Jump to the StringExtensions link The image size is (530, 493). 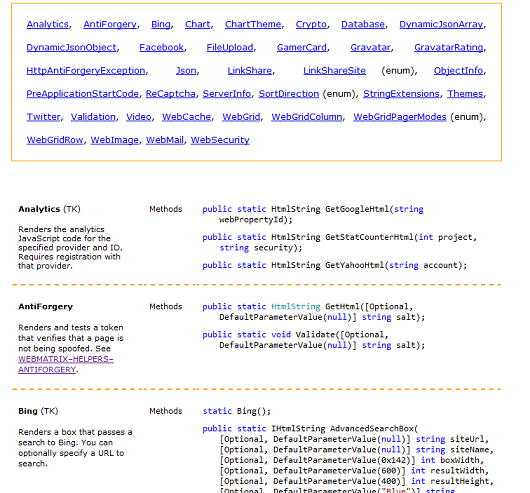[x=402, y=94]
